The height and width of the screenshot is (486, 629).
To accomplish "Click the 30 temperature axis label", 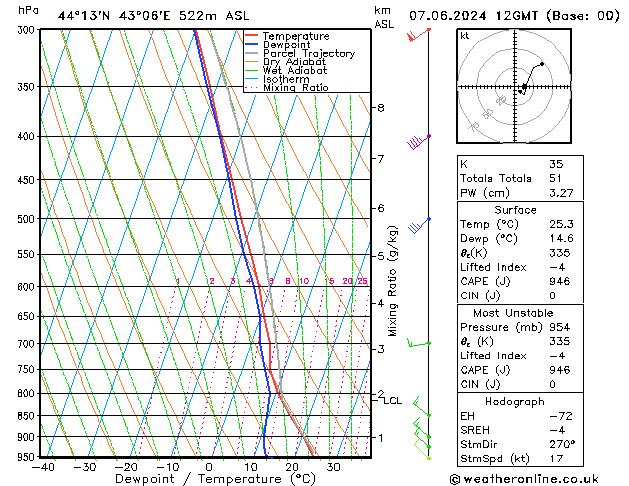I will pyautogui.click(x=333, y=467).
